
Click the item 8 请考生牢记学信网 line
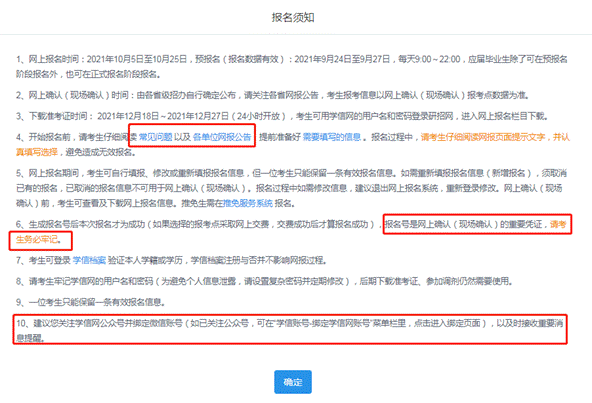coord(264,281)
